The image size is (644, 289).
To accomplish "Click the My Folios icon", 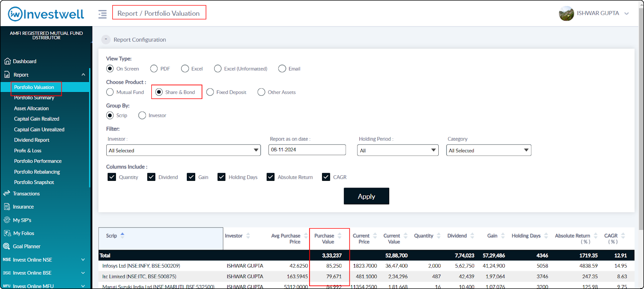I will pos(7,233).
